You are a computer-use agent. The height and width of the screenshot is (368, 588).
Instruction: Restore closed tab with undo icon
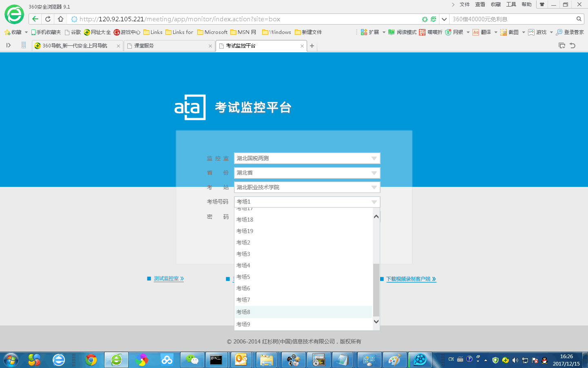[572, 45]
